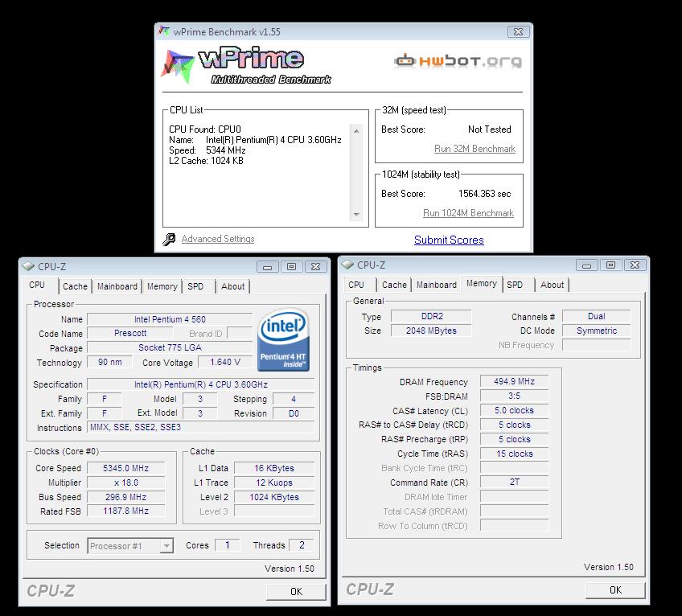The height and width of the screenshot is (616, 682).
Task: Click the Level 2 1024 KBytes value
Action: (x=274, y=497)
